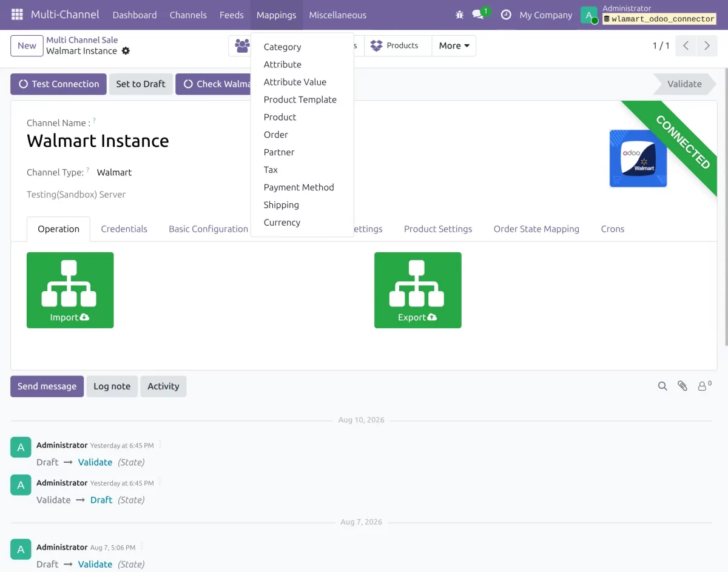Viewport: 728px width, 572px height.
Task: Open the Dashboard menu
Action: click(135, 15)
